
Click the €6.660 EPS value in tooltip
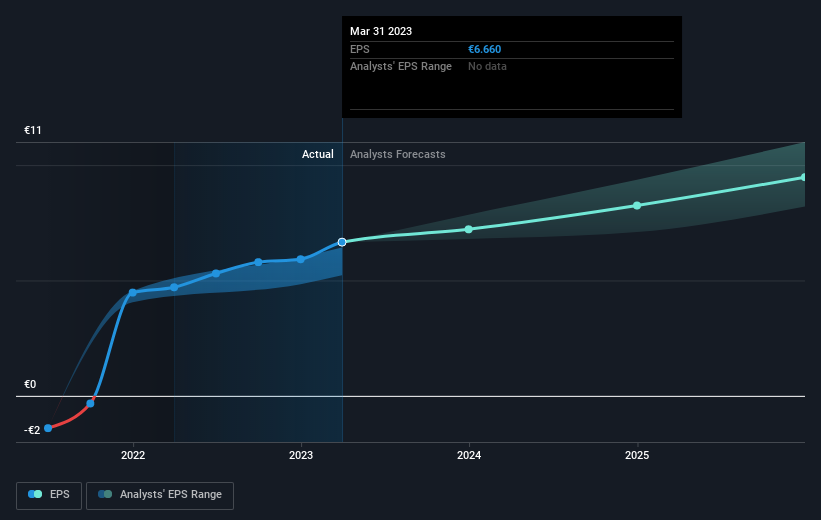[x=484, y=49]
